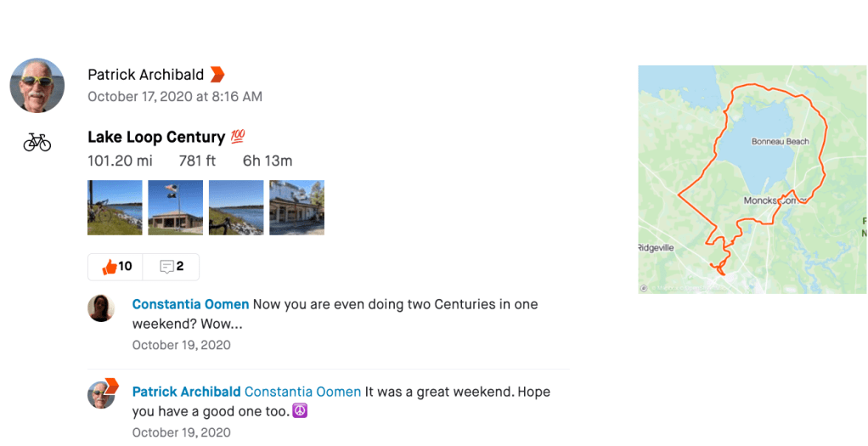Click Constantia Oomen's name on the first comment

click(190, 304)
